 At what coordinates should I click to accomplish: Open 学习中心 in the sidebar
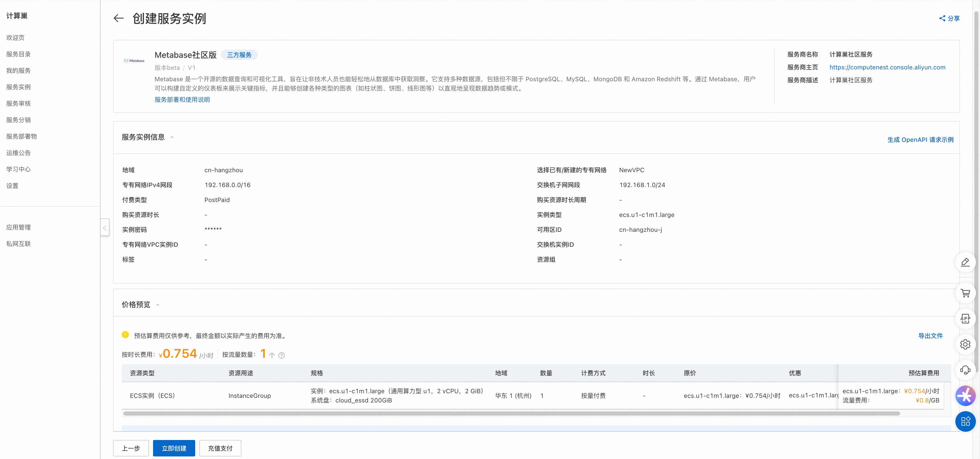pyautogui.click(x=18, y=169)
